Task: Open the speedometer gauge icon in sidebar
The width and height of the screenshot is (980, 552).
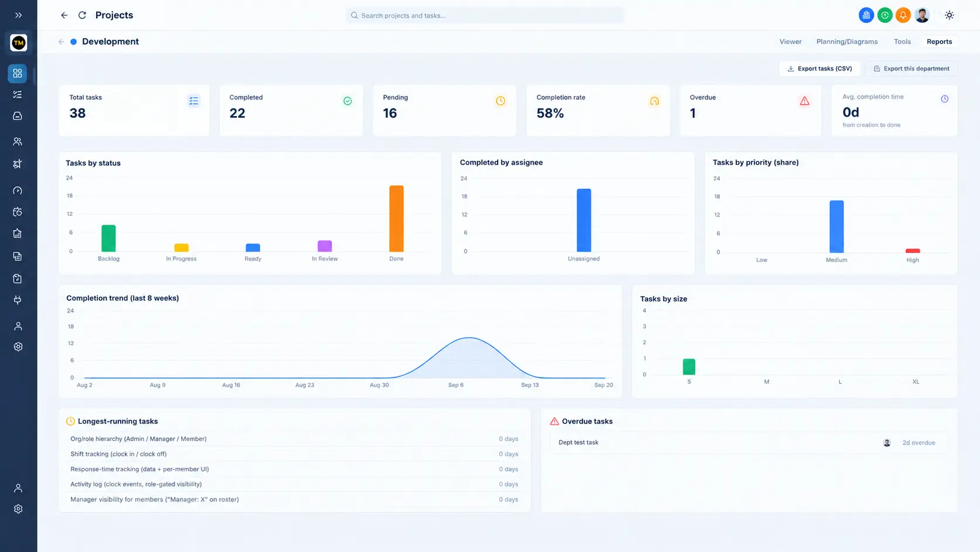Action: click(18, 190)
